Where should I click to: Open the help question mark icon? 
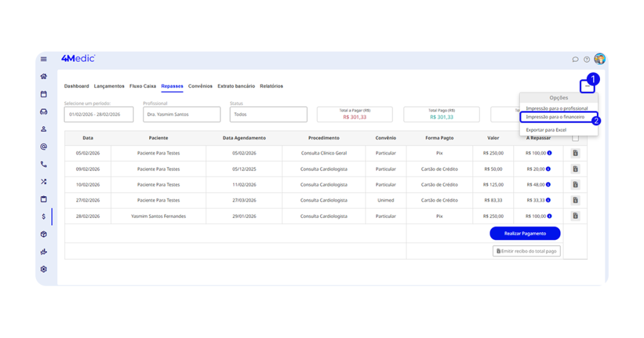click(x=587, y=59)
